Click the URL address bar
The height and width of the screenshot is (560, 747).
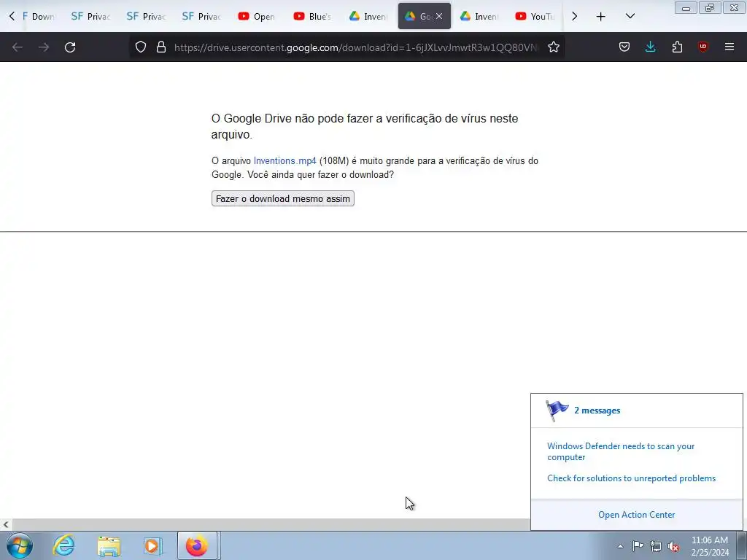pos(355,47)
